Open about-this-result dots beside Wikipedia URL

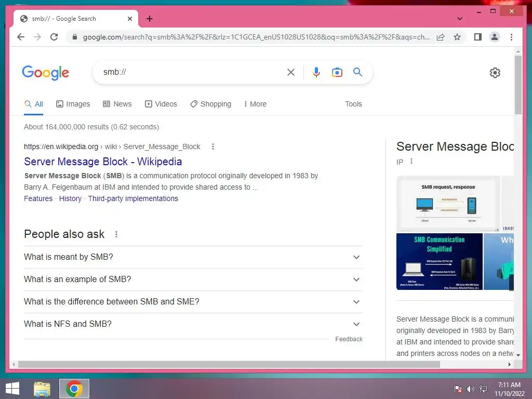tap(212, 147)
